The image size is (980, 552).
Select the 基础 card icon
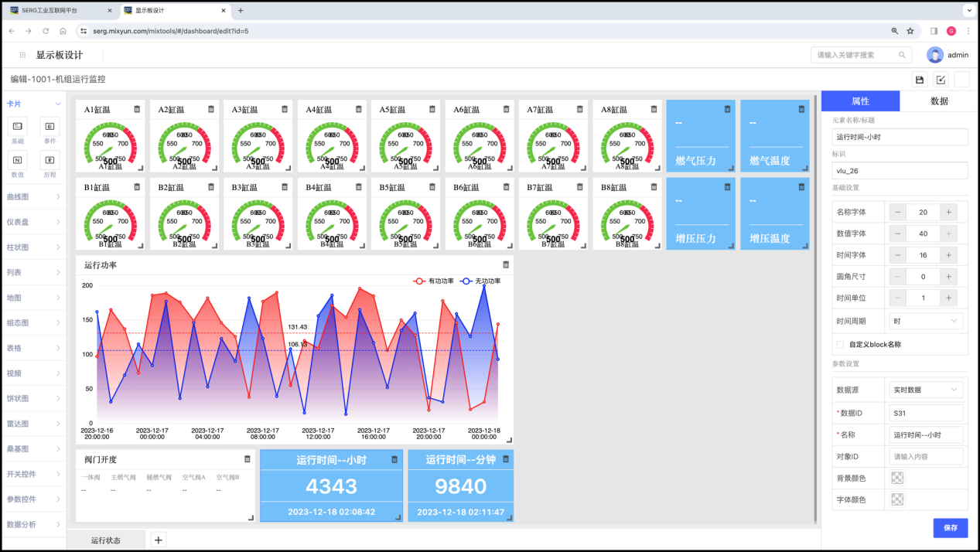tap(17, 126)
